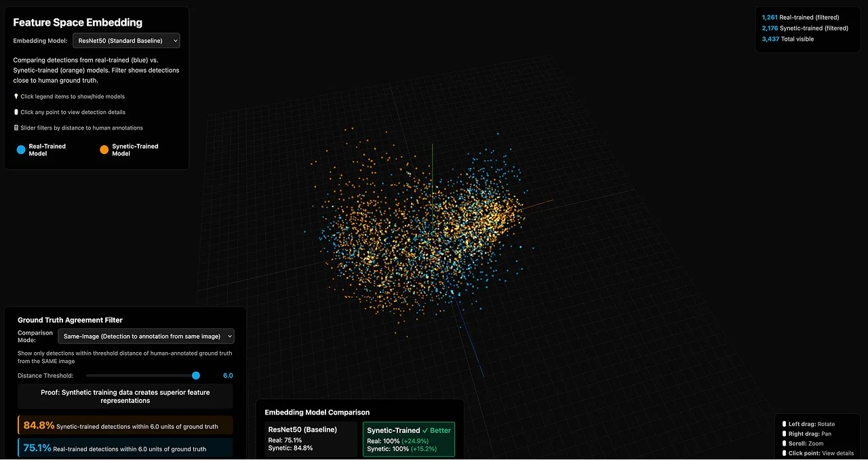This screenshot has width=868, height=460.
Task: Click the 75.1% Real-trained detections bar
Action: pos(125,448)
